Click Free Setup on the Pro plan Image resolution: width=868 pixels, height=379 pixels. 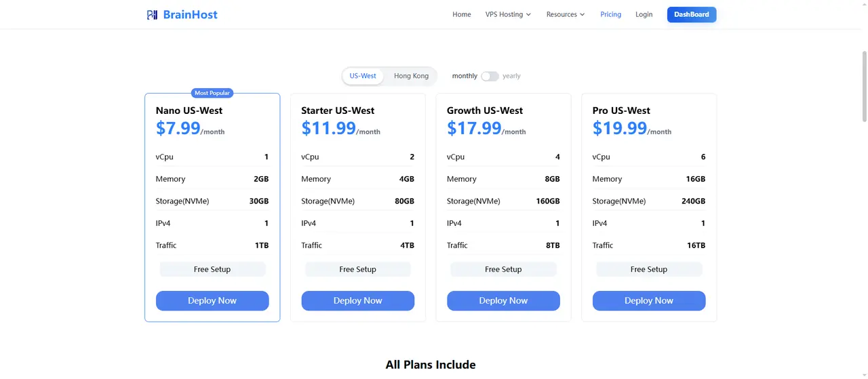coord(649,269)
